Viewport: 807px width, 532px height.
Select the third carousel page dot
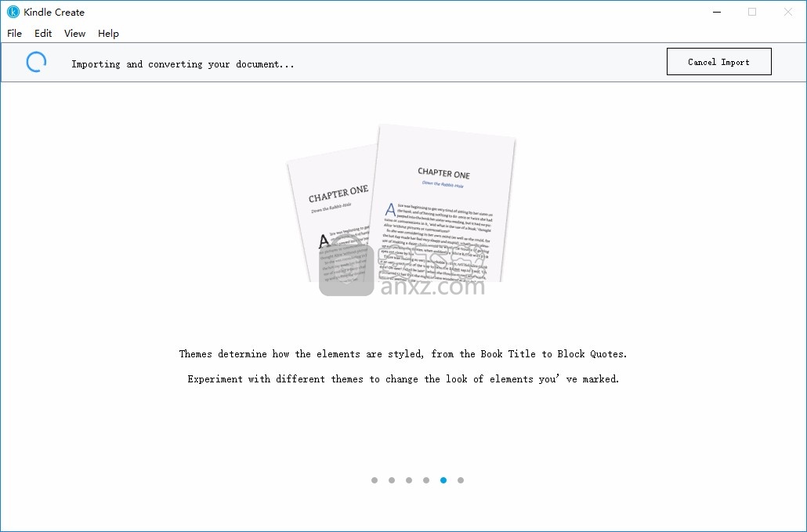[x=409, y=480]
